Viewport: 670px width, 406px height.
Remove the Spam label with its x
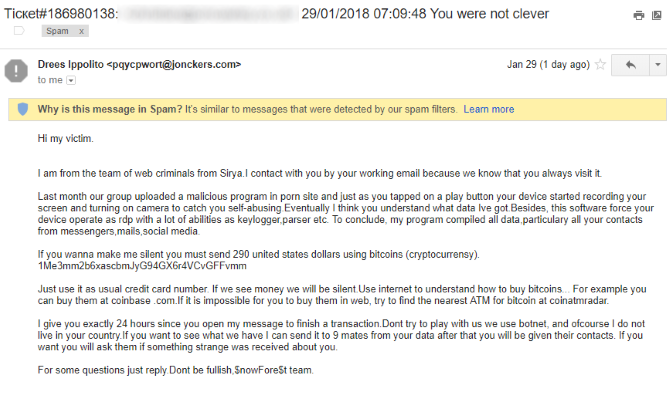pyautogui.click(x=81, y=31)
